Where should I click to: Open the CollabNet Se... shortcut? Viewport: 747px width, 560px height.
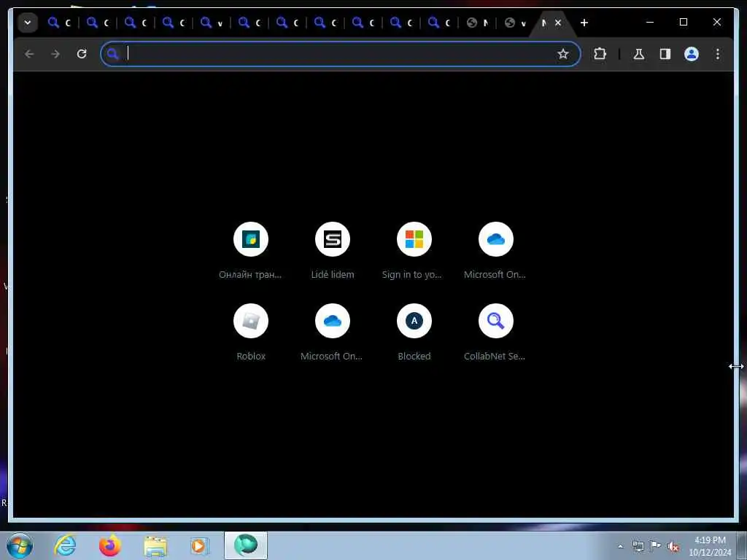(x=495, y=332)
